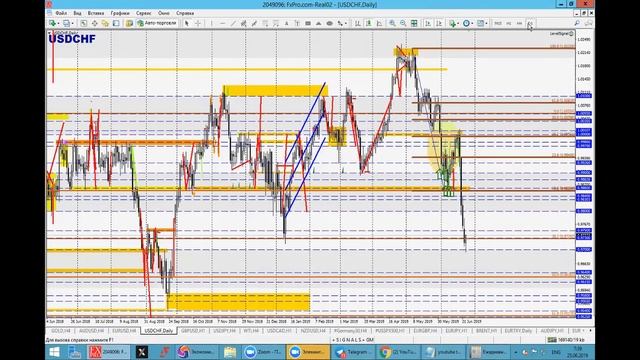Viewport: 640px width, 360px height.
Task: Open the file explorer taskbar icon
Action: point(230,352)
